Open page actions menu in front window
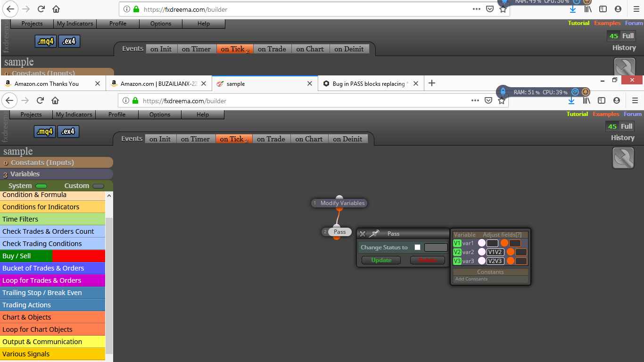 [476, 100]
